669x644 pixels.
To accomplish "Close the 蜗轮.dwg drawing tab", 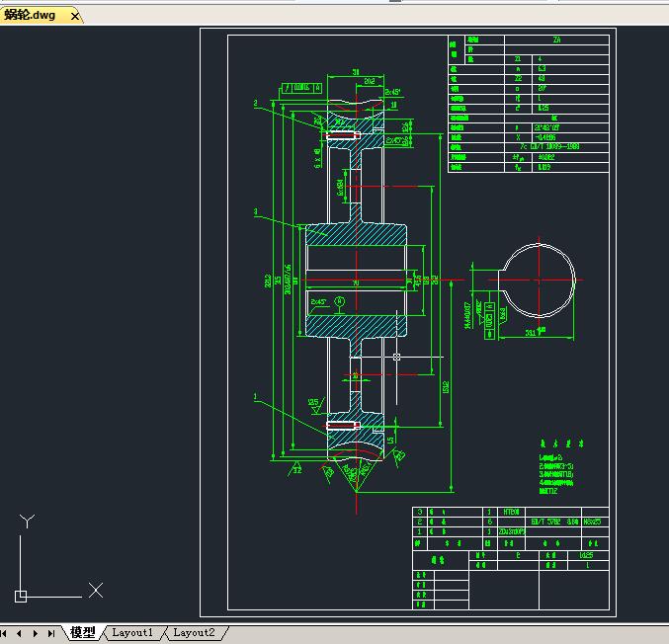I will click(x=75, y=16).
